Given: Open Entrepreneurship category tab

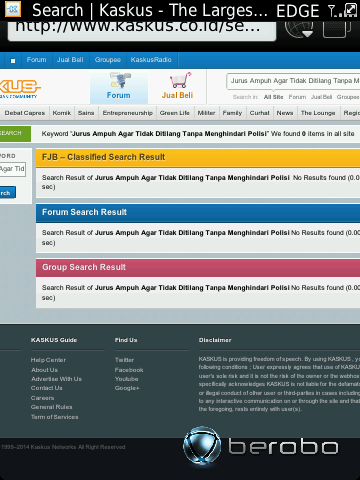Looking at the screenshot, I should pos(128,113).
